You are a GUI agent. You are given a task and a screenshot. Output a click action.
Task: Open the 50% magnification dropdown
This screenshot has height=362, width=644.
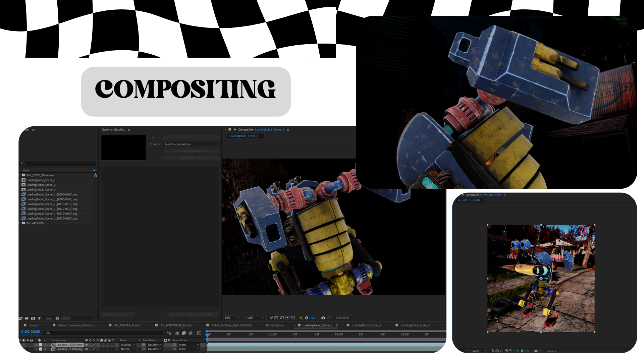(x=232, y=318)
